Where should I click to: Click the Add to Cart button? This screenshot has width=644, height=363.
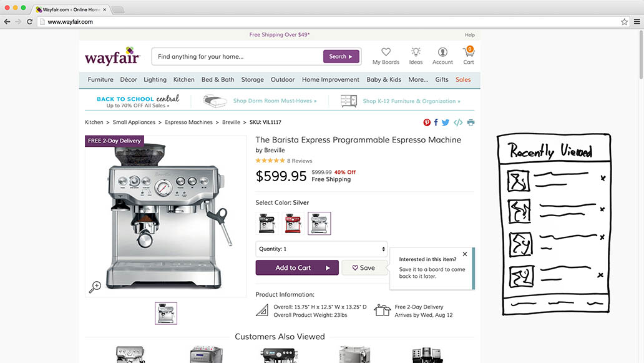[297, 267]
